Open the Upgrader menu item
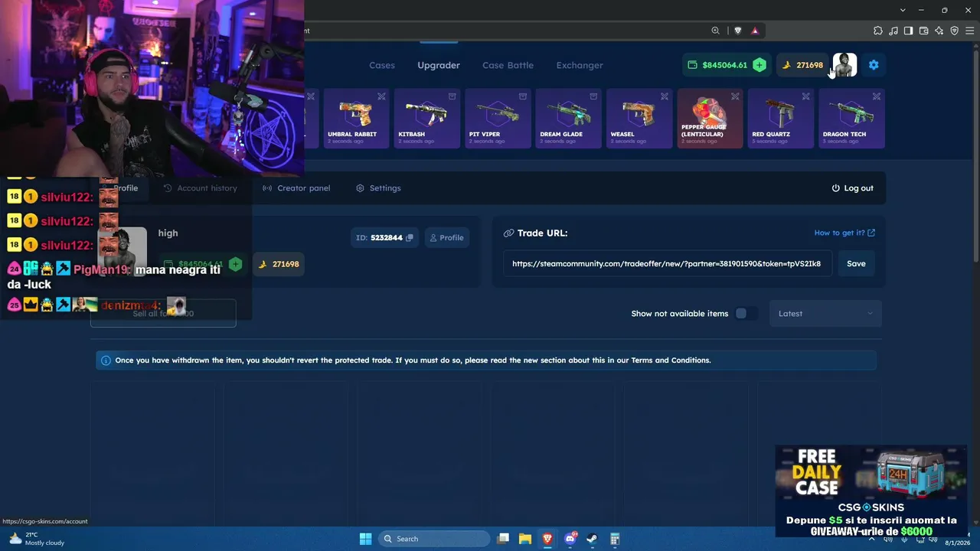 (x=439, y=65)
